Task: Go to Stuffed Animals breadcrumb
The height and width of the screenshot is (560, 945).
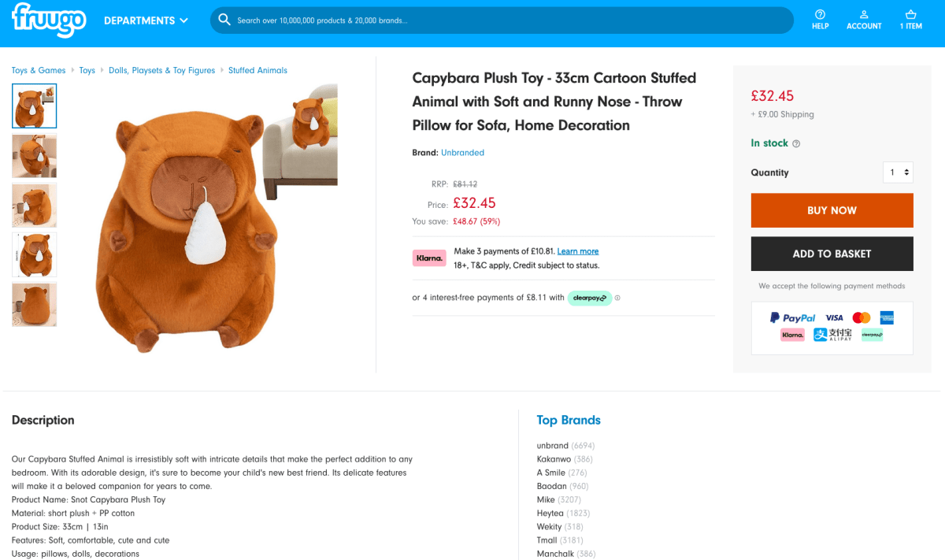Action: pyautogui.click(x=258, y=70)
